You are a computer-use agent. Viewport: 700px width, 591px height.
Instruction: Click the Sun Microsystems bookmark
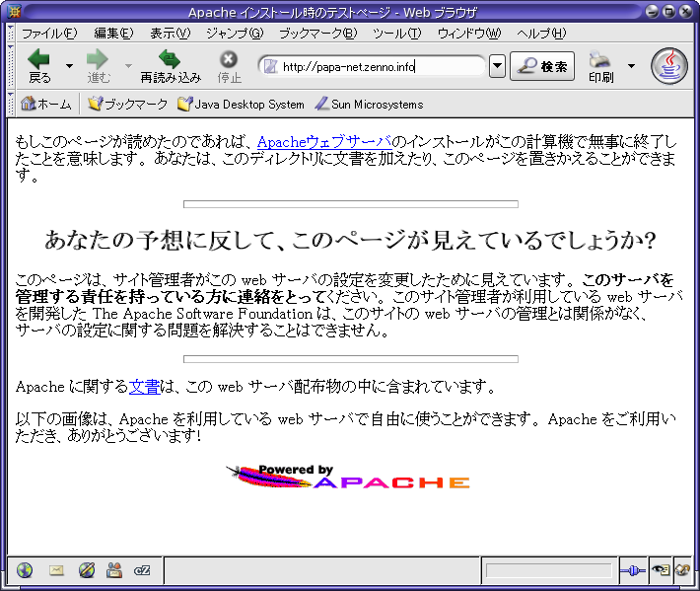coord(369,104)
